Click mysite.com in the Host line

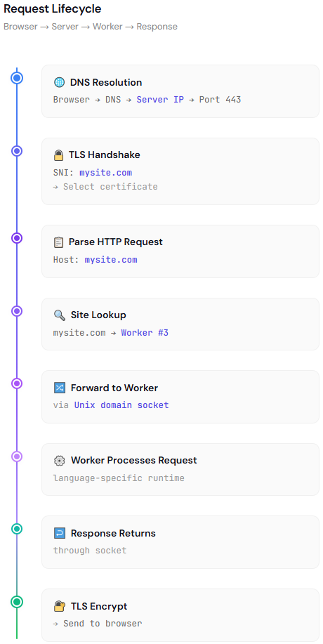[x=111, y=260]
